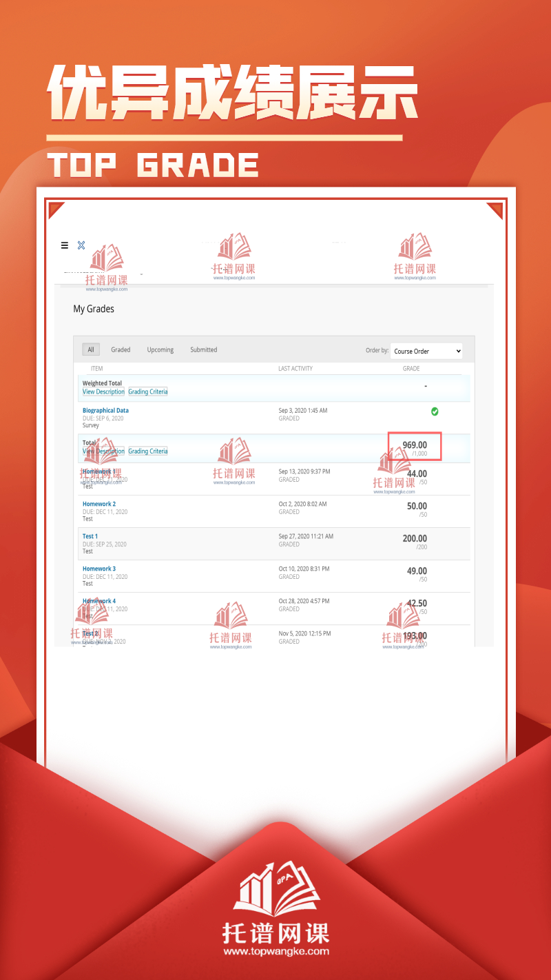Viewport: 551px width, 980px height.
Task: Switch to the Graded tab
Action: pos(121,349)
